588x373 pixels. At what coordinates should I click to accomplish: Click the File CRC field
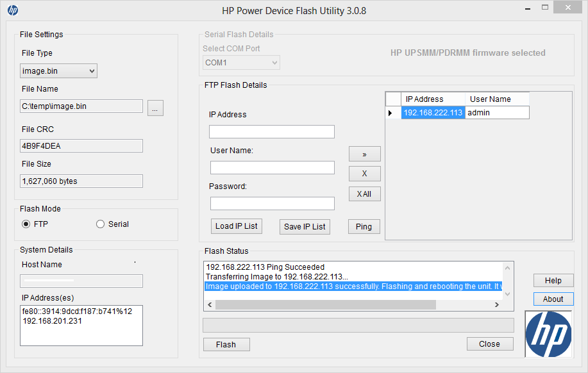[x=81, y=146]
